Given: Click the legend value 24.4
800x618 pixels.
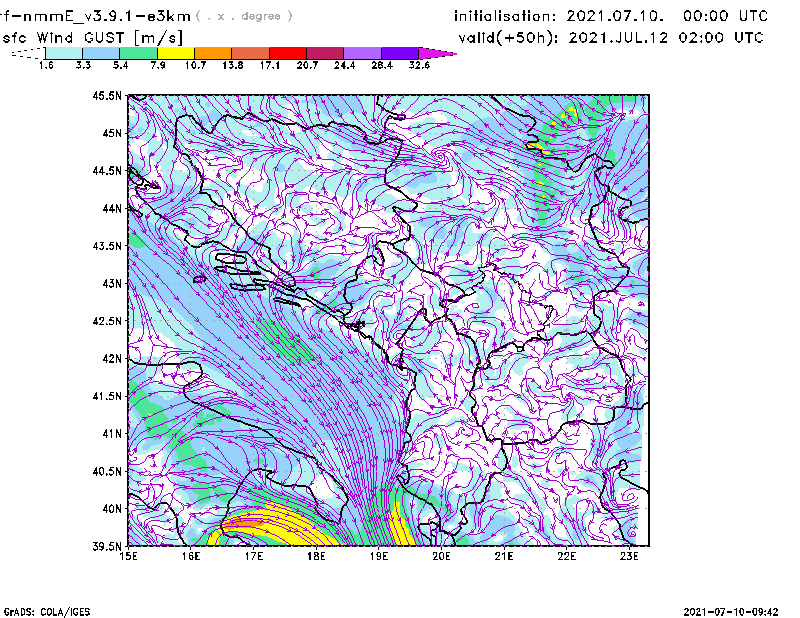Looking at the screenshot, I should (x=344, y=65).
